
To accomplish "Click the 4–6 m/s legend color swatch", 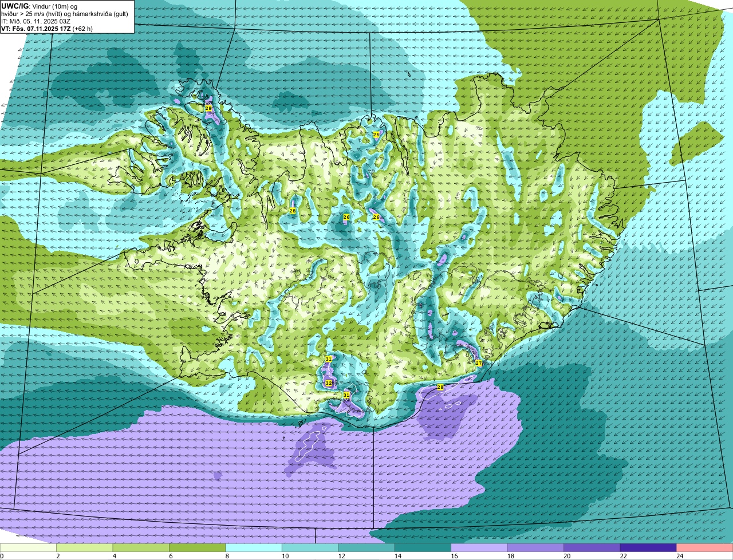I will point(141,547).
